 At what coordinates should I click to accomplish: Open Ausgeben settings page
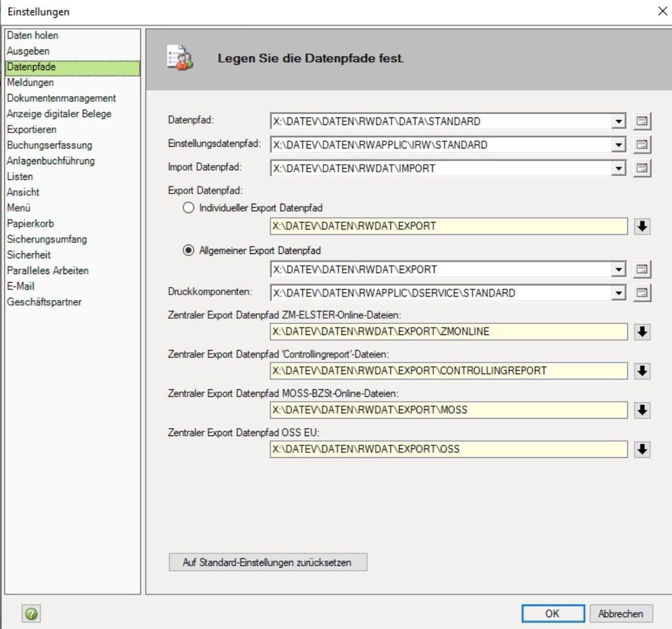click(x=73, y=51)
